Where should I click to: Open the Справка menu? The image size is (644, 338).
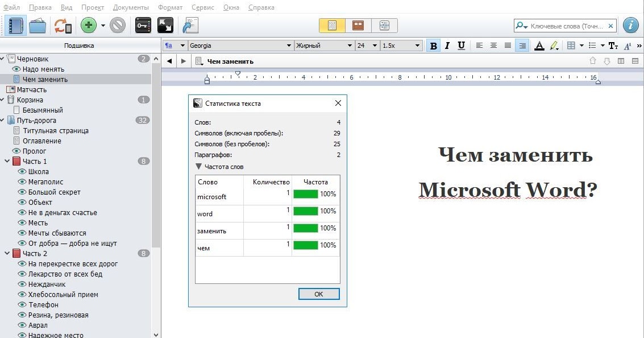(261, 7)
